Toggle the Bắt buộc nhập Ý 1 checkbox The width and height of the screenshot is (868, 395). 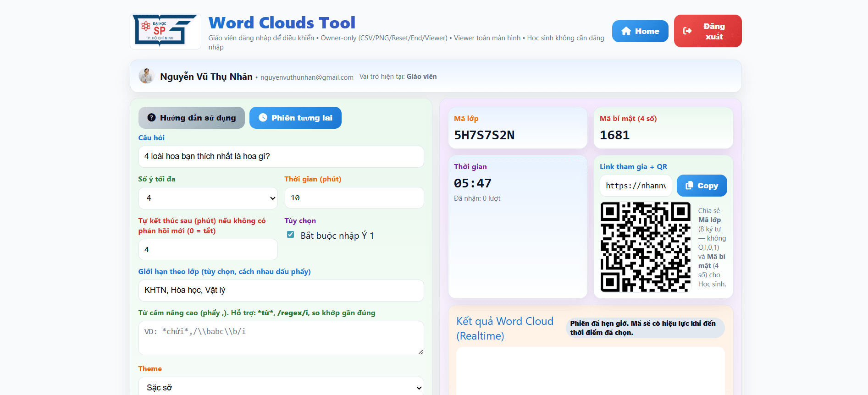click(x=290, y=235)
